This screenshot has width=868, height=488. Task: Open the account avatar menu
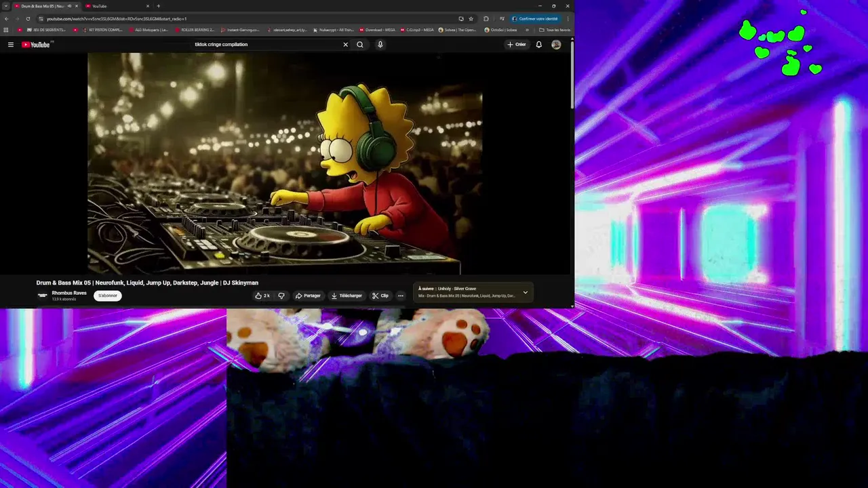(556, 45)
